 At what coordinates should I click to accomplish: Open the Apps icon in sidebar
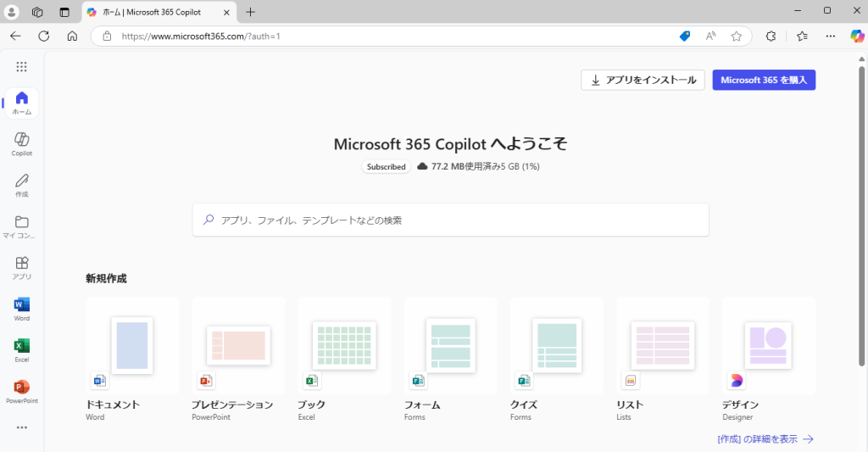[x=22, y=265]
